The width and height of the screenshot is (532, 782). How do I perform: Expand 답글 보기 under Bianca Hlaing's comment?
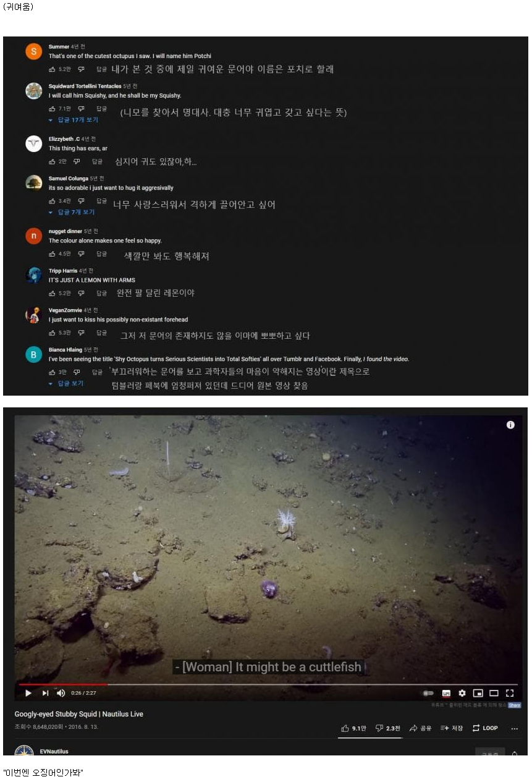pyautogui.click(x=66, y=383)
